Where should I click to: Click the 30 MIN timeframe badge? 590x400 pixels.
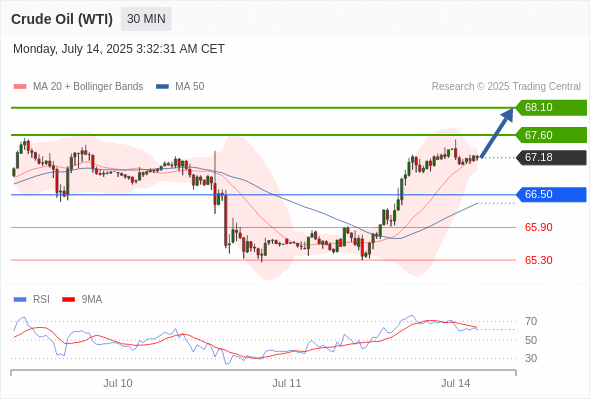pos(146,19)
